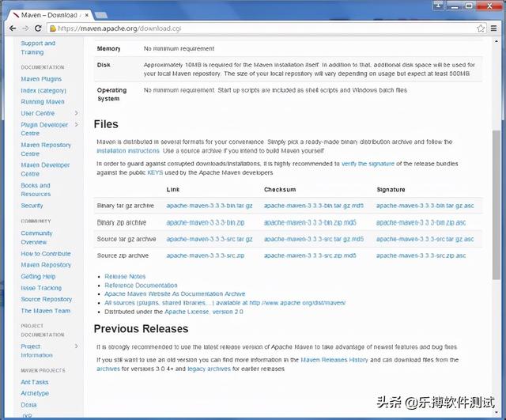Open the bin.tar.gz.asc signature link
This screenshot has height=420, width=506.
pos(425,206)
